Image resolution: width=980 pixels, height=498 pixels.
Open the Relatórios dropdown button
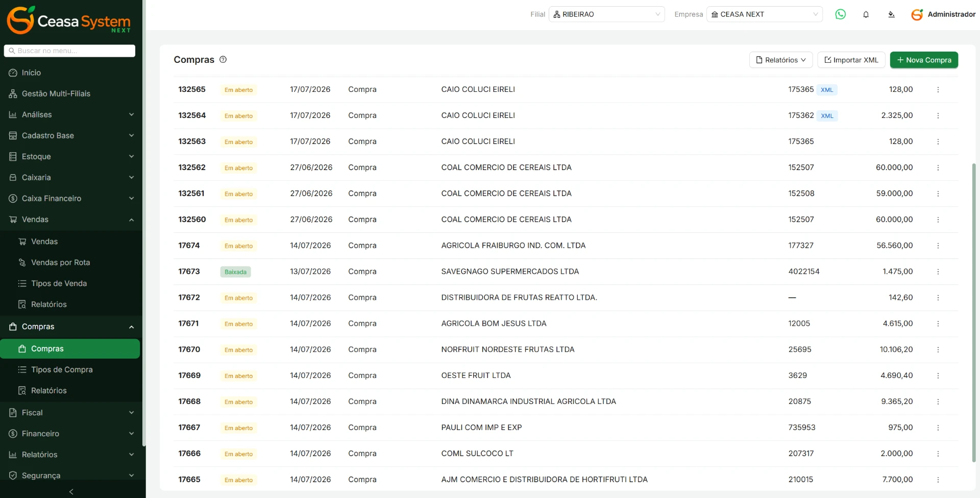pyautogui.click(x=781, y=60)
